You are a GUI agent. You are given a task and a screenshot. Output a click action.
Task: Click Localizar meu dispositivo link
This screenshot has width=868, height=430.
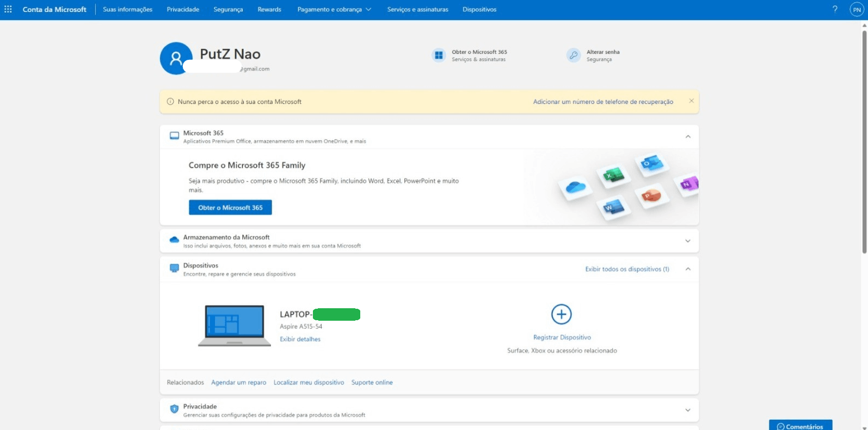tap(309, 383)
